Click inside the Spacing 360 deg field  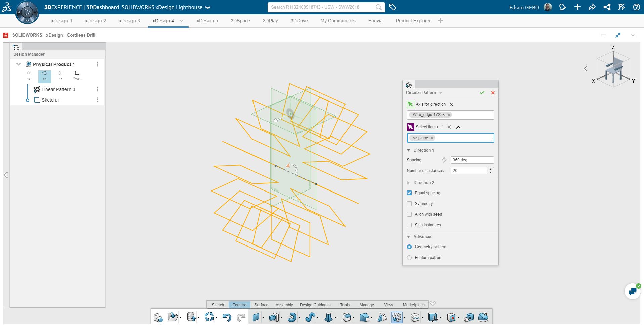(472, 160)
